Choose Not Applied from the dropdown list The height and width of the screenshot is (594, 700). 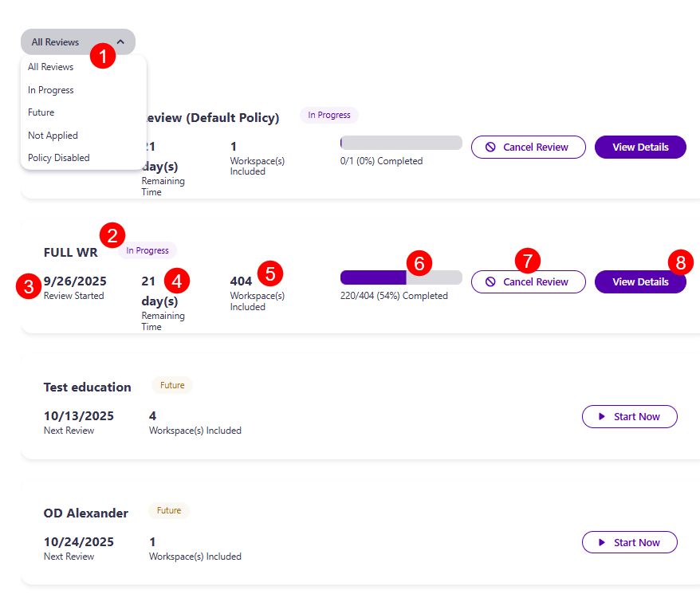click(x=53, y=135)
